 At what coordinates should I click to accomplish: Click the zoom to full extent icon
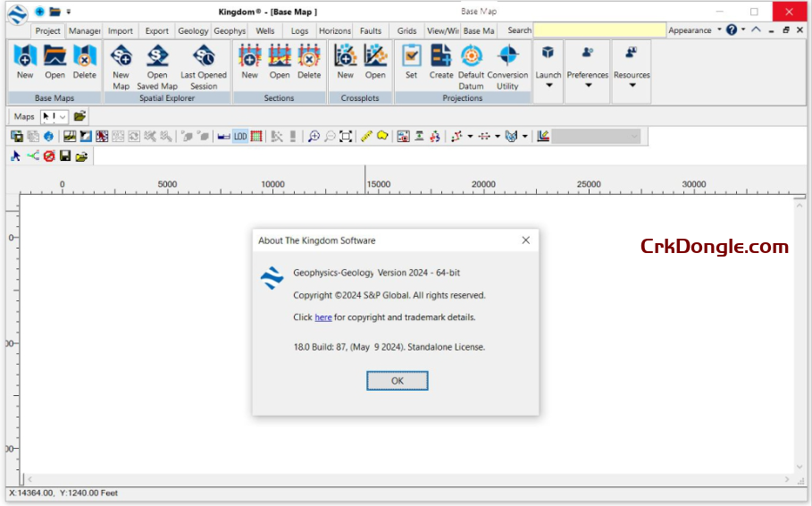346,137
